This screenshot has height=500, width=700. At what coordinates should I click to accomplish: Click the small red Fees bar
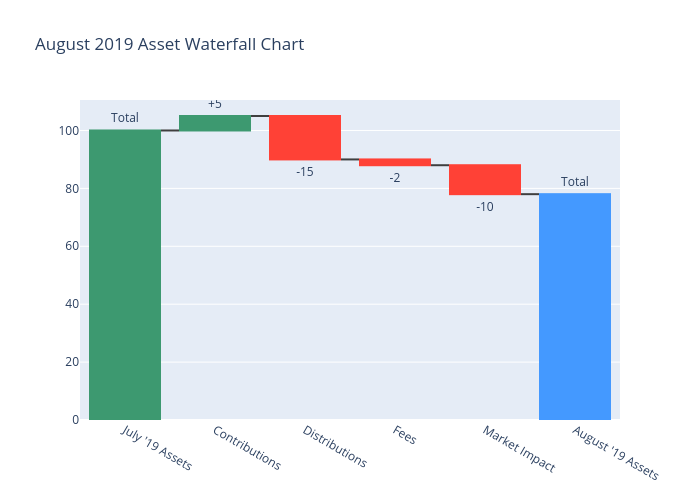[395, 162]
